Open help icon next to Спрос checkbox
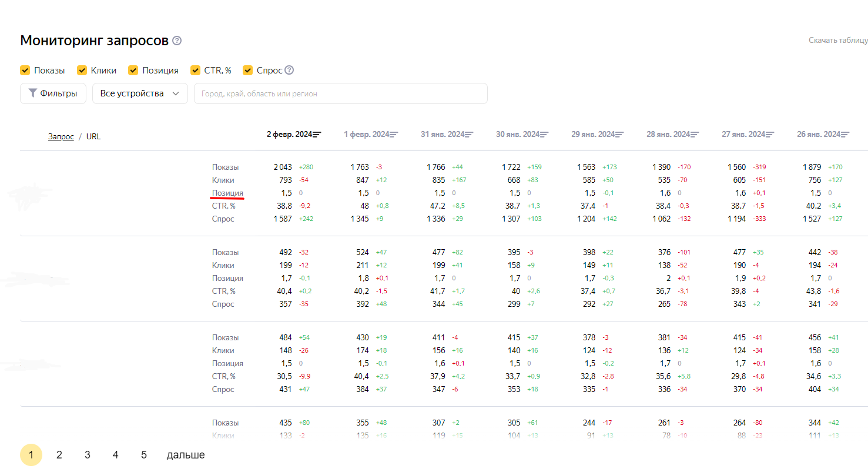 pyautogui.click(x=289, y=70)
